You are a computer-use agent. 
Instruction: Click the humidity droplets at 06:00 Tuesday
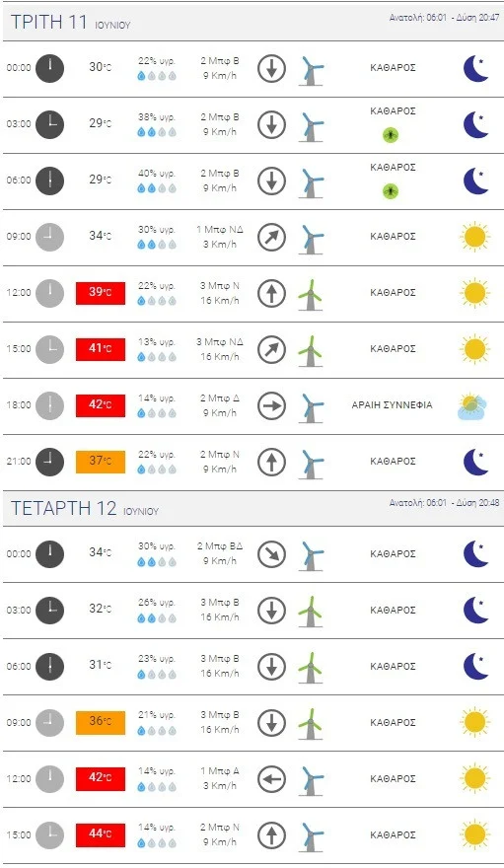click(x=157, y=188)
